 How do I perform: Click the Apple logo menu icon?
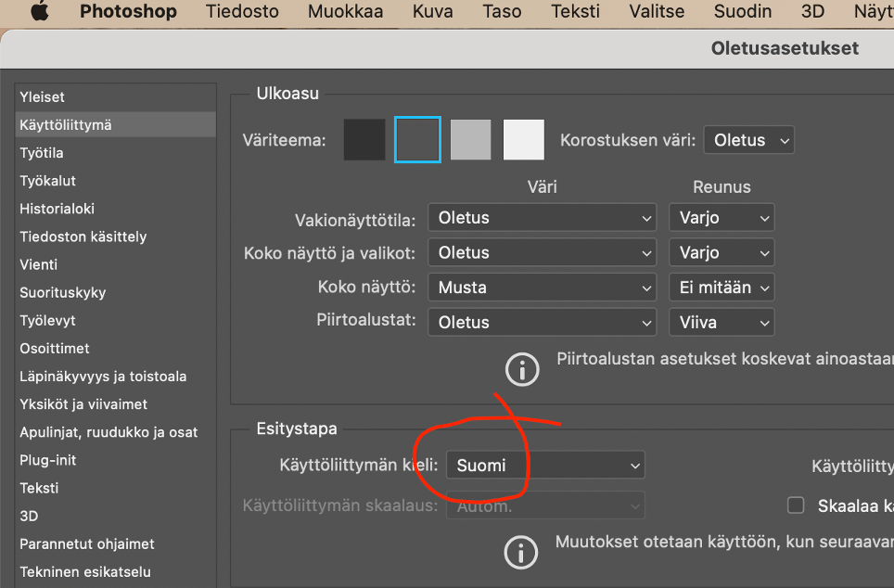pyautogui.click(x=40, y=12)
